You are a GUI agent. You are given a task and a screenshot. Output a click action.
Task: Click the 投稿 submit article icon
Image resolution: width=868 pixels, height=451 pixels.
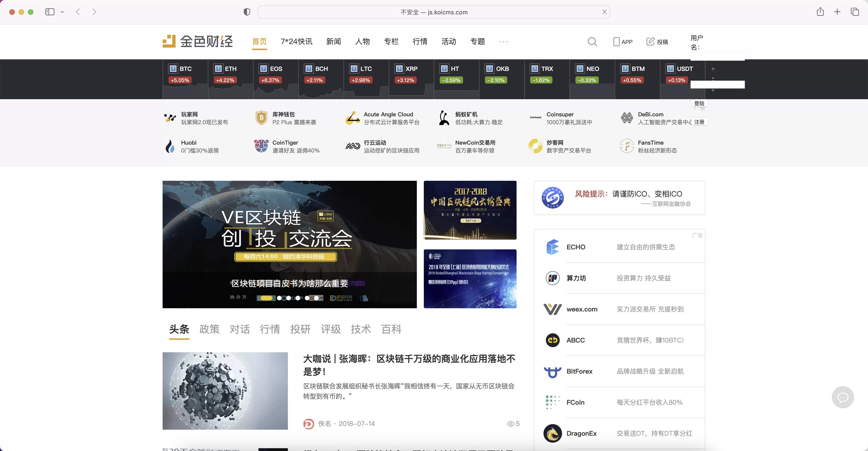(x=650, y=41)
